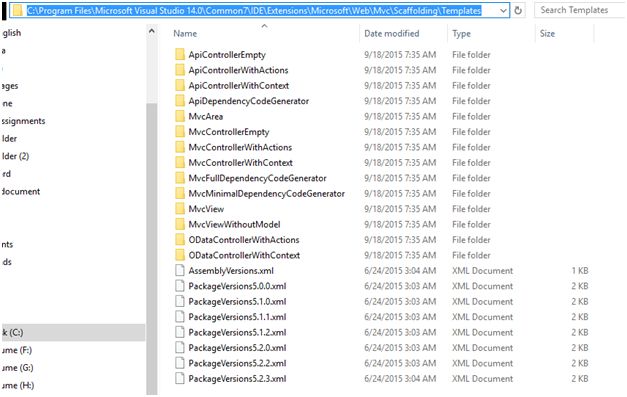Refresh the Templates folder view
Screen dimensions: 627x397
click(x=518, y=10)
